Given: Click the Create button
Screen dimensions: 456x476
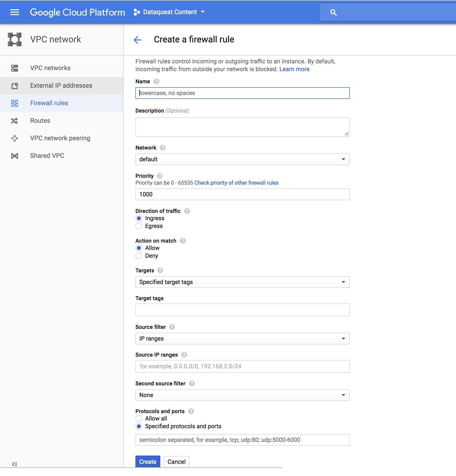Looking at the screenshot, I should (148, 462).
